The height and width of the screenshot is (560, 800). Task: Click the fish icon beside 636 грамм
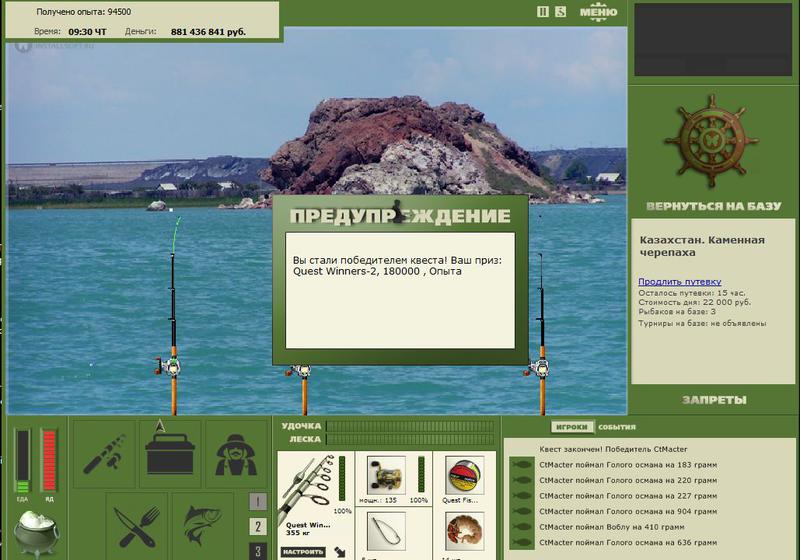(522, 543)
